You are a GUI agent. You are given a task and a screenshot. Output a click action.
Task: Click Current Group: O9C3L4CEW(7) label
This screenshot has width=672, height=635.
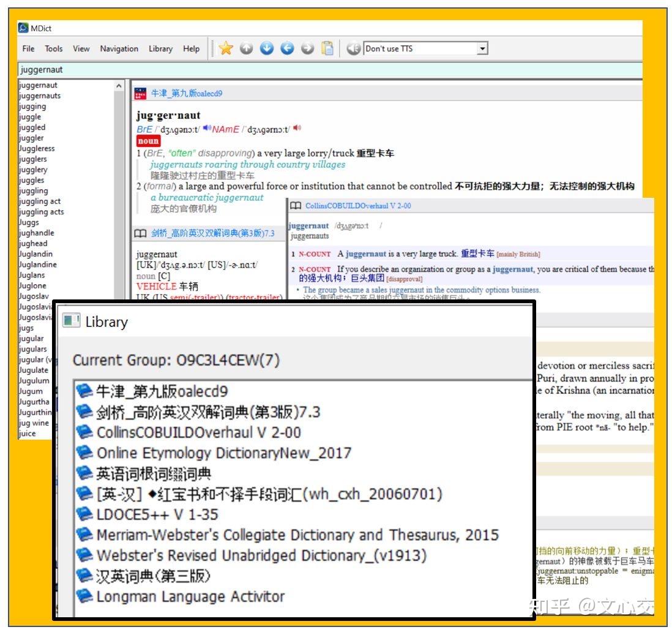coord(176,359)
